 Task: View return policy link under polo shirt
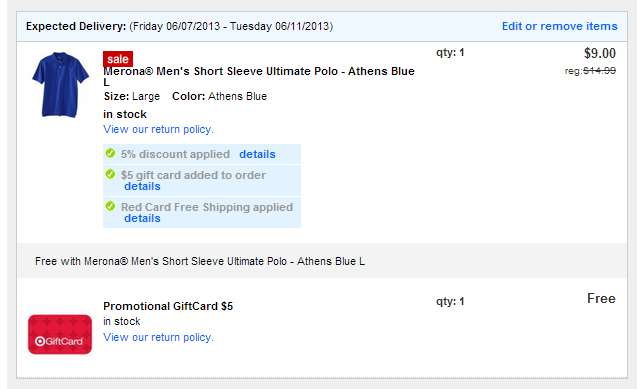click(x=158, y=129)
